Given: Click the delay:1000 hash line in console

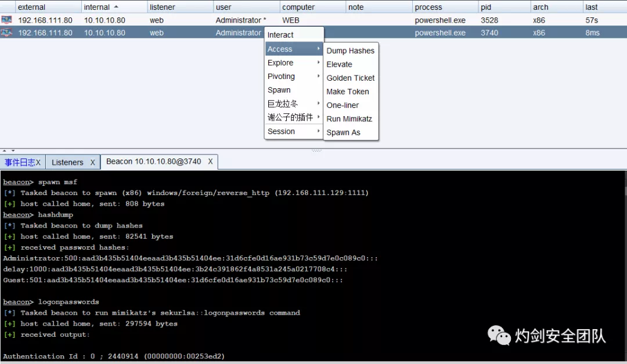Looking at the screenshot, I should [175, 269].
